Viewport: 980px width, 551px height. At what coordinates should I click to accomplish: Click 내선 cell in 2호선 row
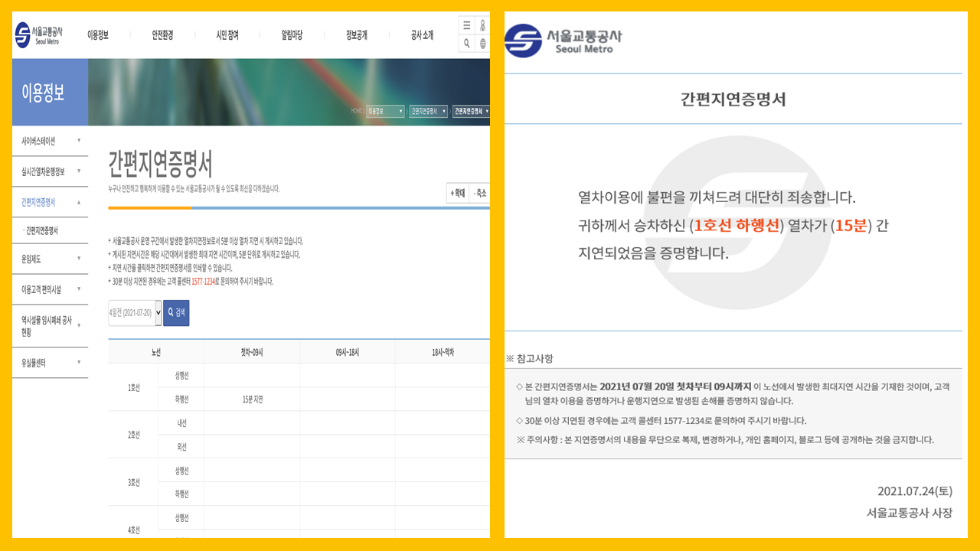[x=181, y=423]
